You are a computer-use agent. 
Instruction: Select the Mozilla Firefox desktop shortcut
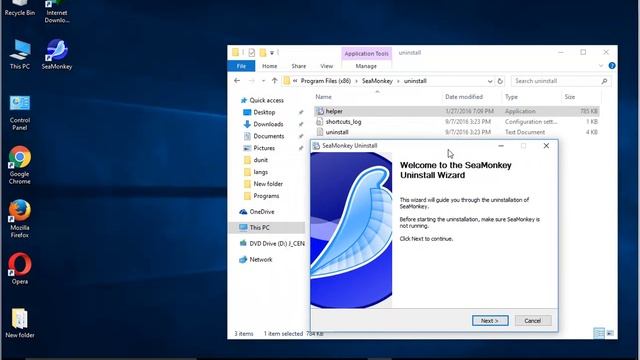pos(20,218)
